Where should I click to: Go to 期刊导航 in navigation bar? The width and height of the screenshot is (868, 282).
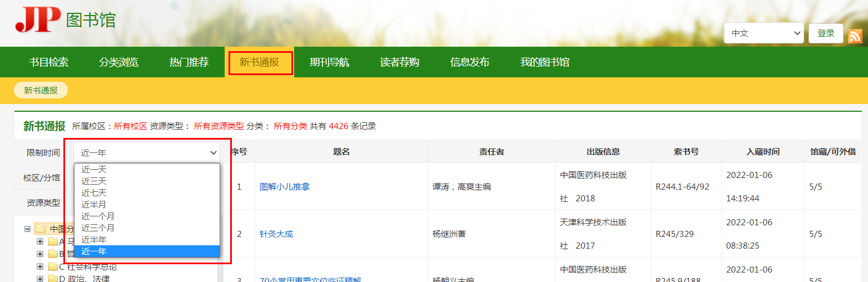click(329, 62)
